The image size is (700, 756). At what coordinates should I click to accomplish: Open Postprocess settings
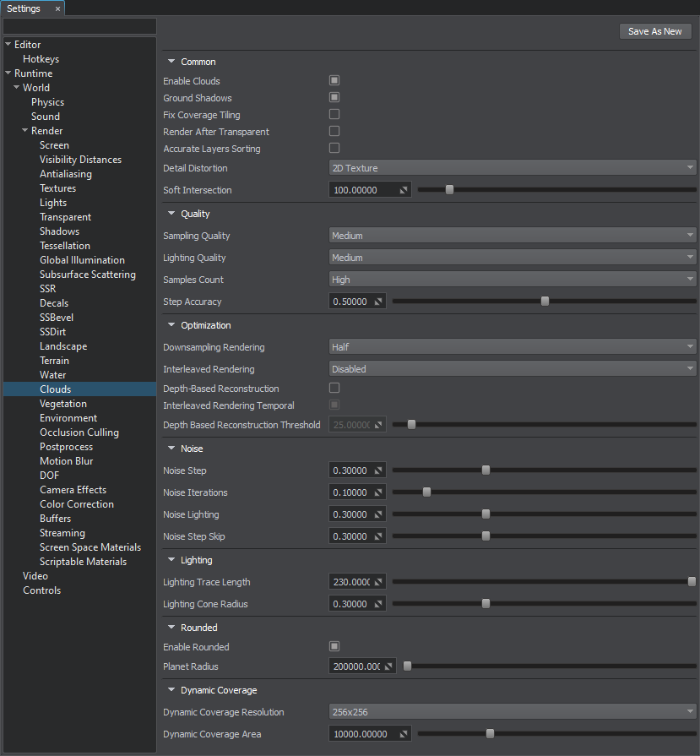(66, 447)
